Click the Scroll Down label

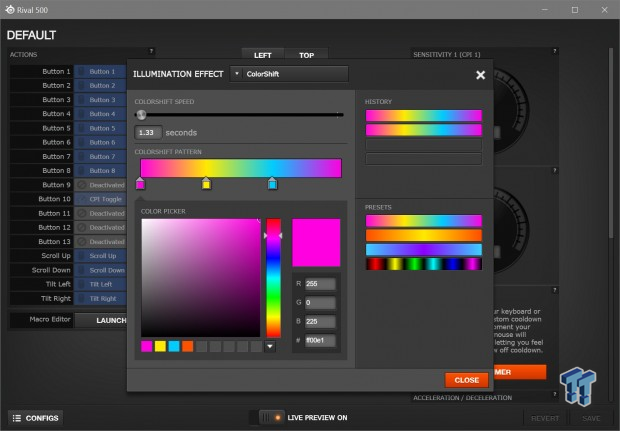point(51,270)
